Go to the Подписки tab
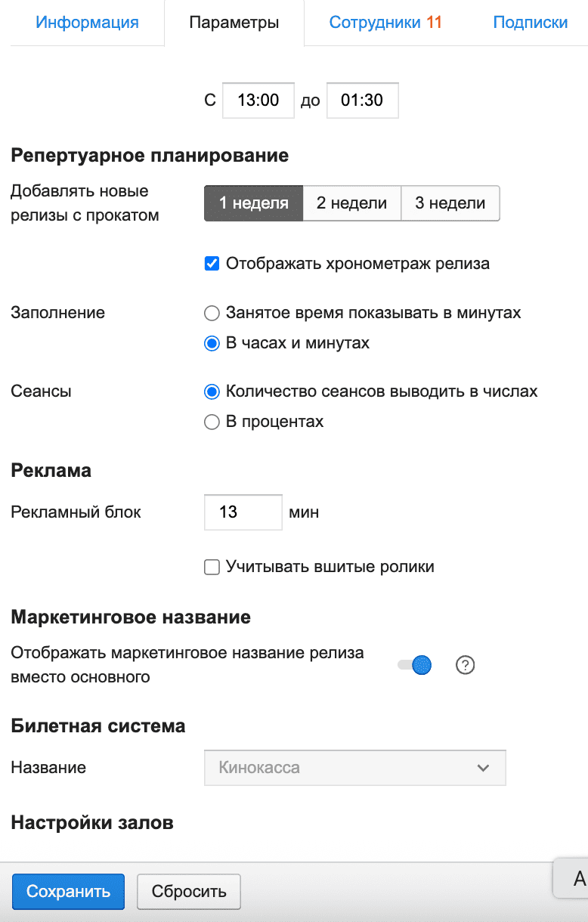This screenshot has width=588, height=922. click(530, 23)
